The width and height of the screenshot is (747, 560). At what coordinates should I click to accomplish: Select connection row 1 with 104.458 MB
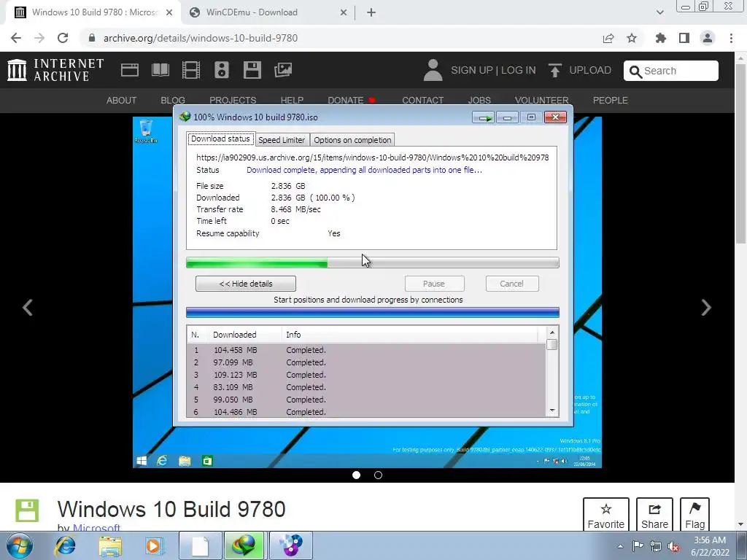[x=366, y=350]
